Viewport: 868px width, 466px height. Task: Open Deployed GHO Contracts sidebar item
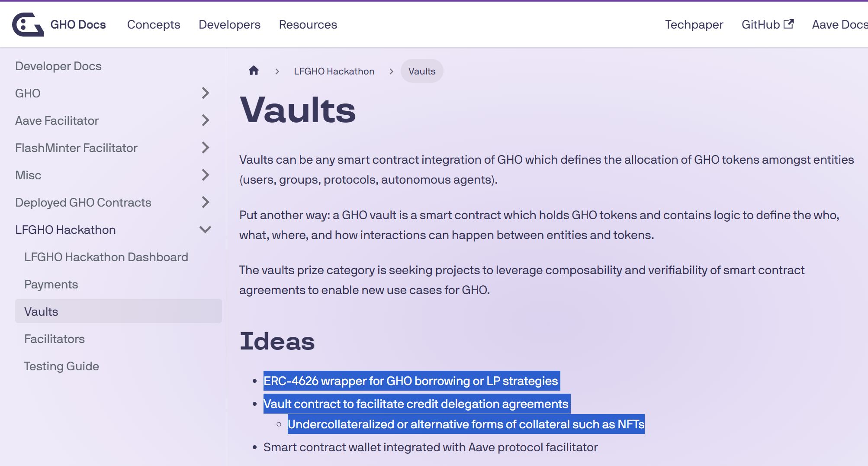(x=83, y=202)
